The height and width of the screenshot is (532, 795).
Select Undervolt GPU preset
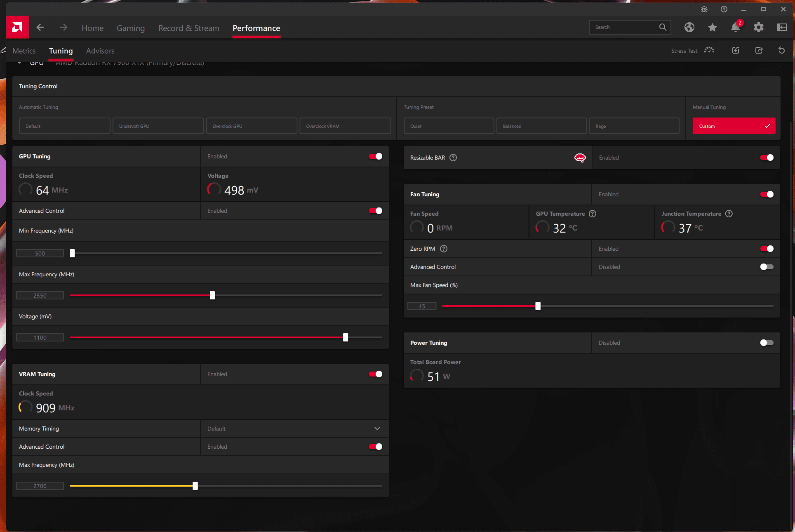(x=158, y=126)
